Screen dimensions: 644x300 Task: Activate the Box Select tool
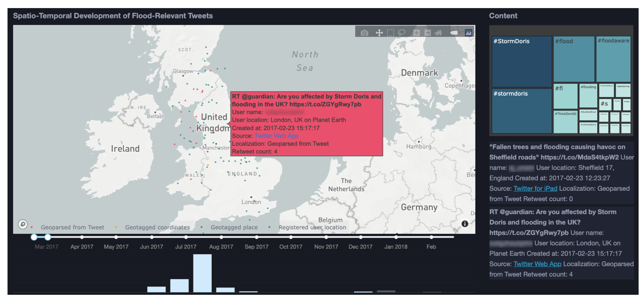coord(390,33)
